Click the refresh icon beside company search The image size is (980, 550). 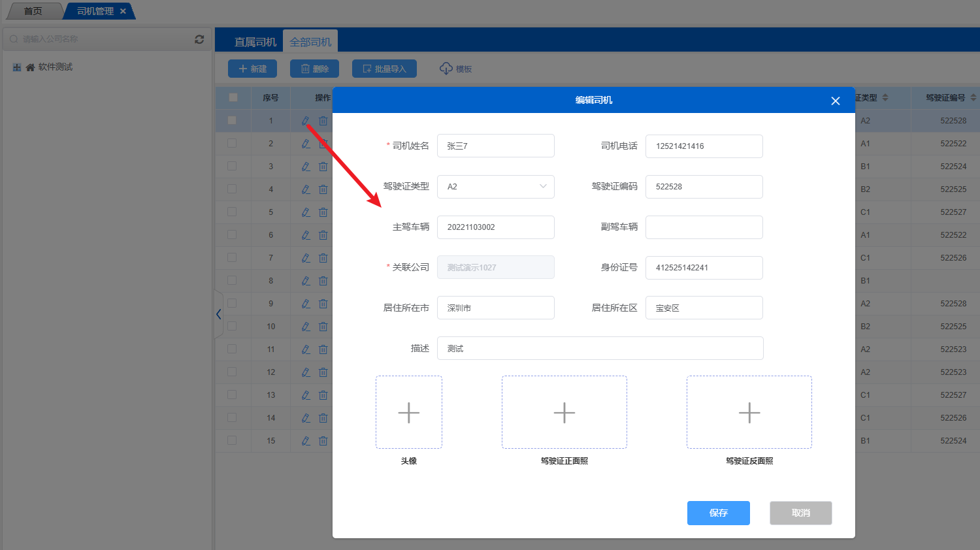(x=199, y=39)
